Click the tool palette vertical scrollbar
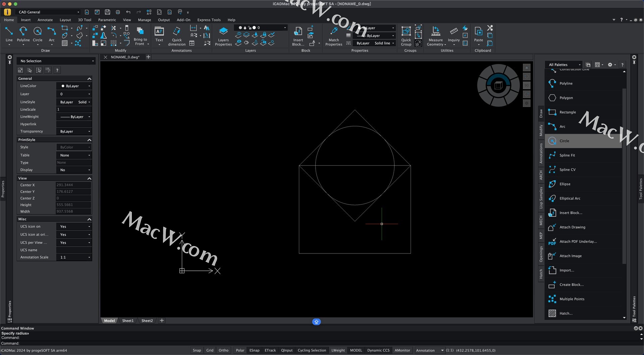 [x=624, y=176]
